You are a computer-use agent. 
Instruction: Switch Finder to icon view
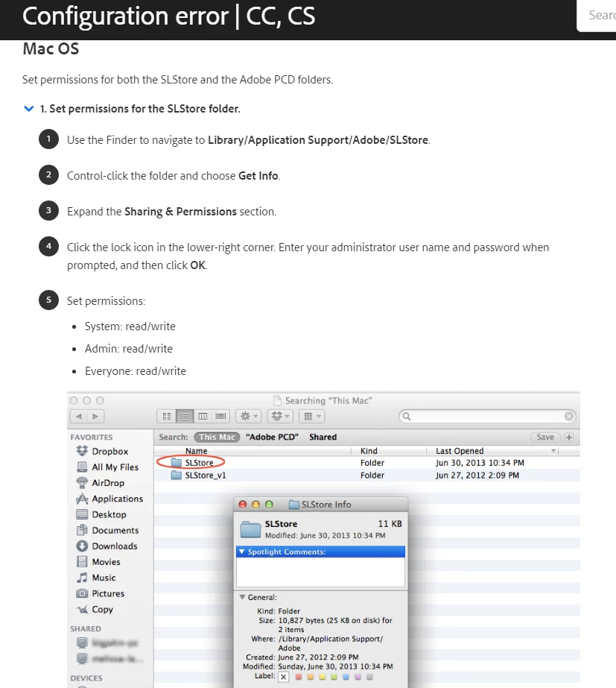click(167, 417)
